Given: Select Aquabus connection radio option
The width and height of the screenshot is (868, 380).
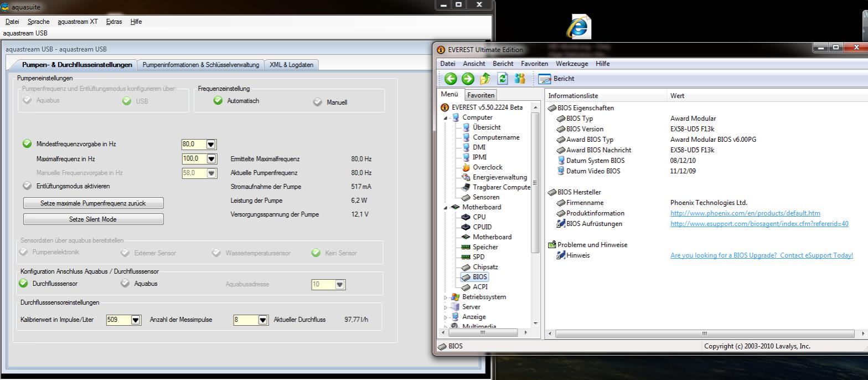Looking at the screenshot, I should pos(125,283).
